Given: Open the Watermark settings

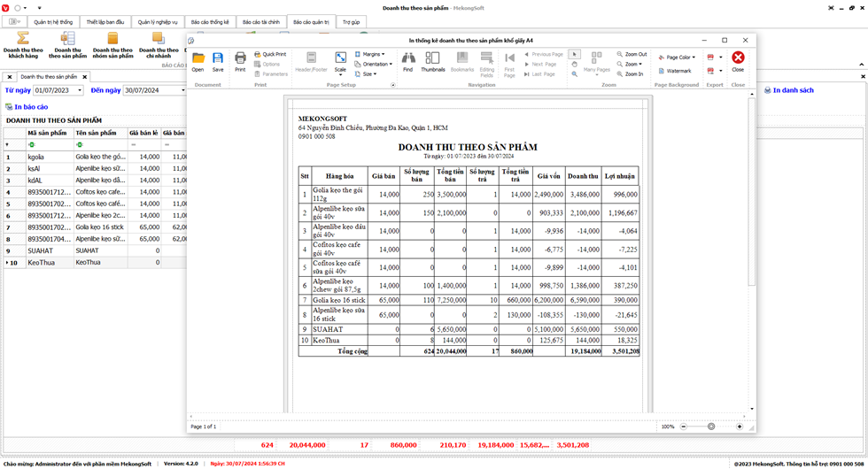Looking at the screenshot, I should 676,71.
